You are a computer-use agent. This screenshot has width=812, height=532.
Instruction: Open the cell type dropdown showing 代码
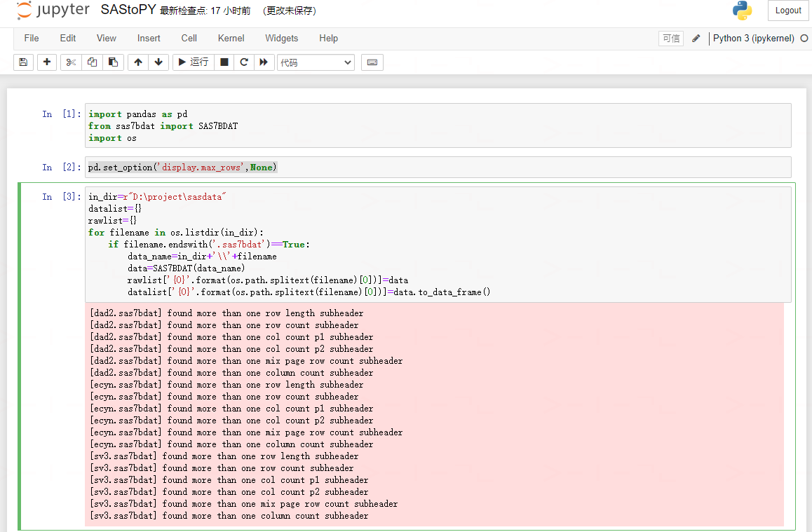click(316, 62)
